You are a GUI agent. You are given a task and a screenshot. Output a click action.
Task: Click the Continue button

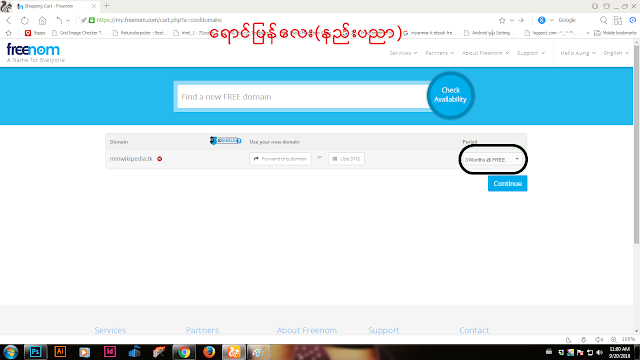pyautogui.click(x=507, y=183)
